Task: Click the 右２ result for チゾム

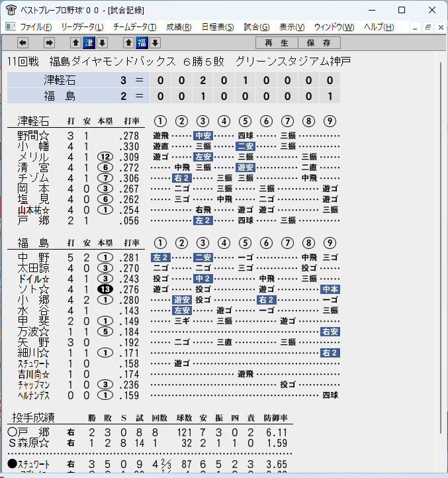Action: (182, 178)
